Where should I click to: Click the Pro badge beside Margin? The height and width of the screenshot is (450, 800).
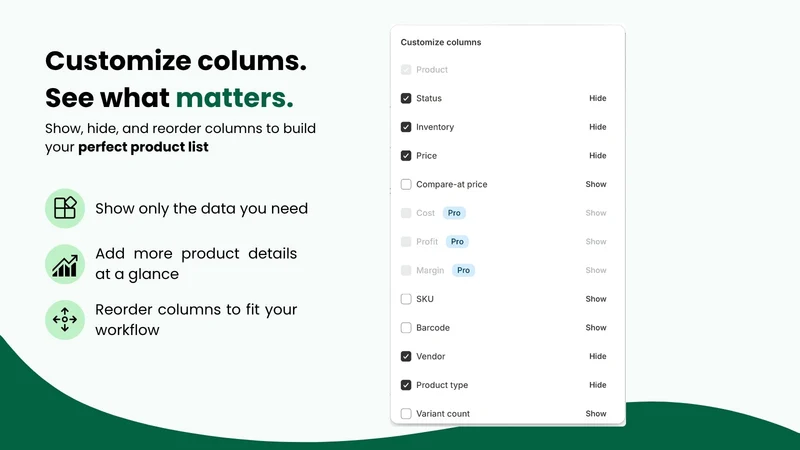pos(463,270)
